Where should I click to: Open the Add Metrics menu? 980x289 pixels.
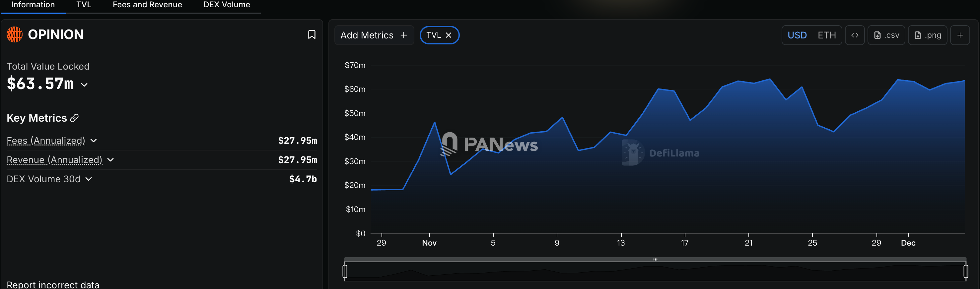(374, 35)
